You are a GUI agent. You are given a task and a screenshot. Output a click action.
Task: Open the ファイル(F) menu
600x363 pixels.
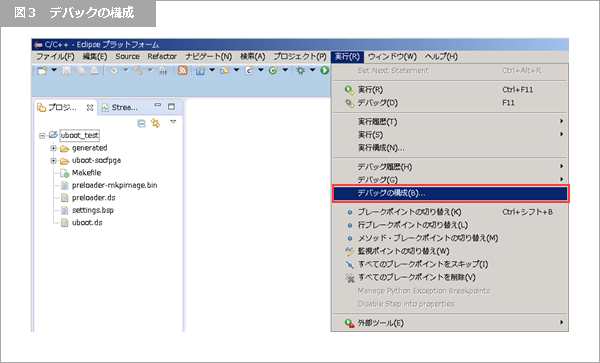55,57
